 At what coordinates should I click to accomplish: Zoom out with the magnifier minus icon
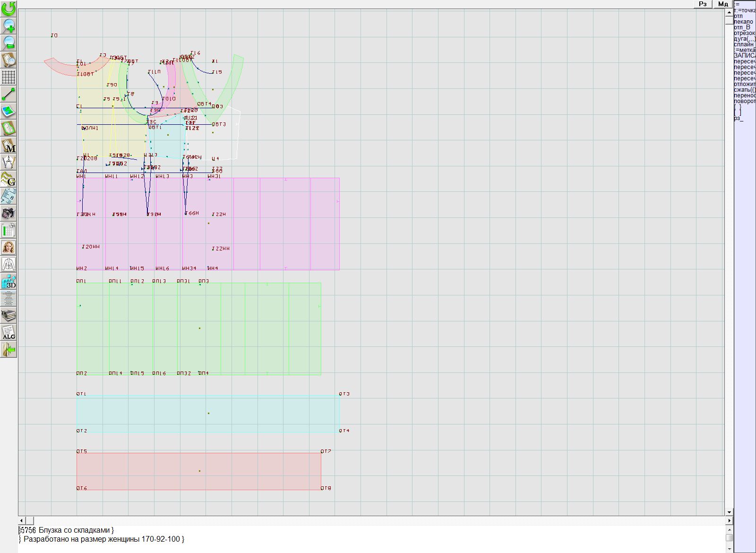[9, 43]
